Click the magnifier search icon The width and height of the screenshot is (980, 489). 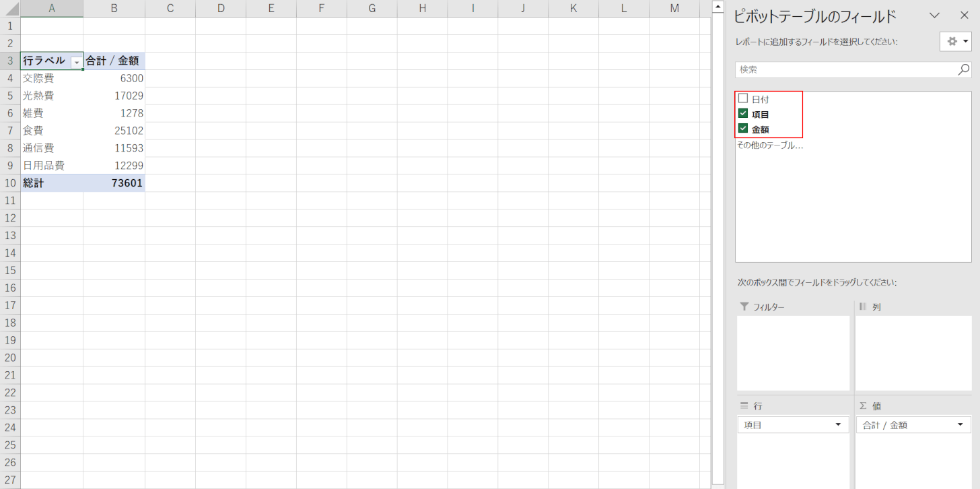964,69
